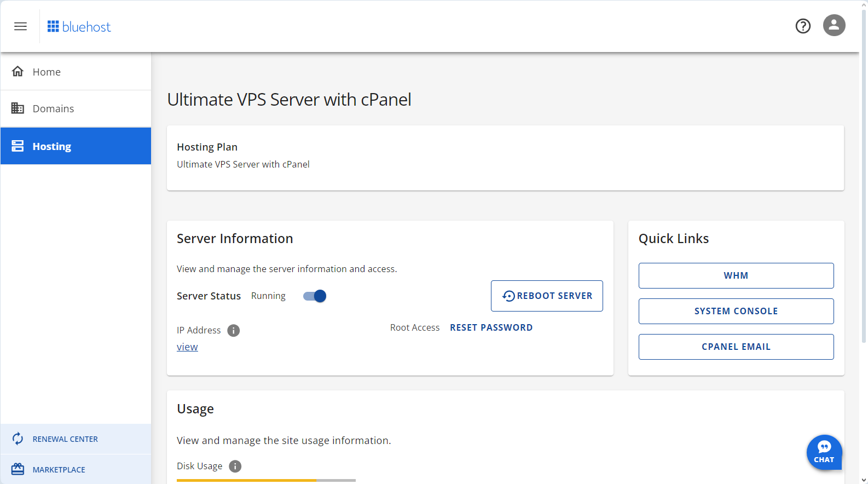Open WHM quick link

pyautogui.click(x=736, y=275)
